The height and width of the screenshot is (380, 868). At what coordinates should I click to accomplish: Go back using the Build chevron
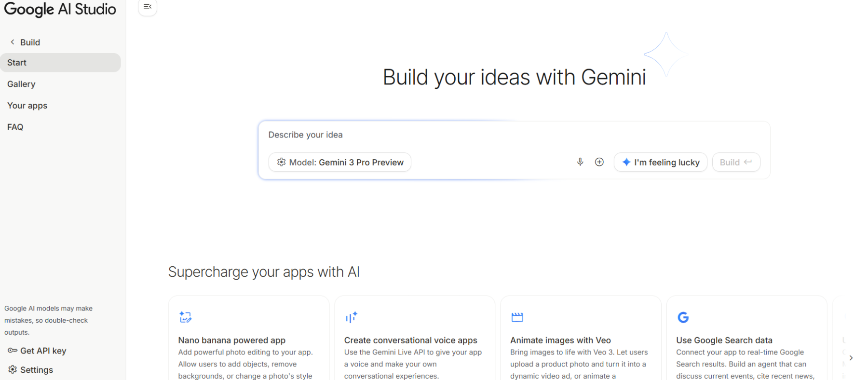point(13,42)
